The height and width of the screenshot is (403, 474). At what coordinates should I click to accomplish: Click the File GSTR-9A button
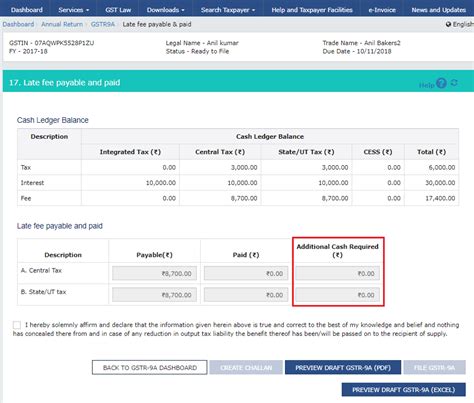pos(434,367)
